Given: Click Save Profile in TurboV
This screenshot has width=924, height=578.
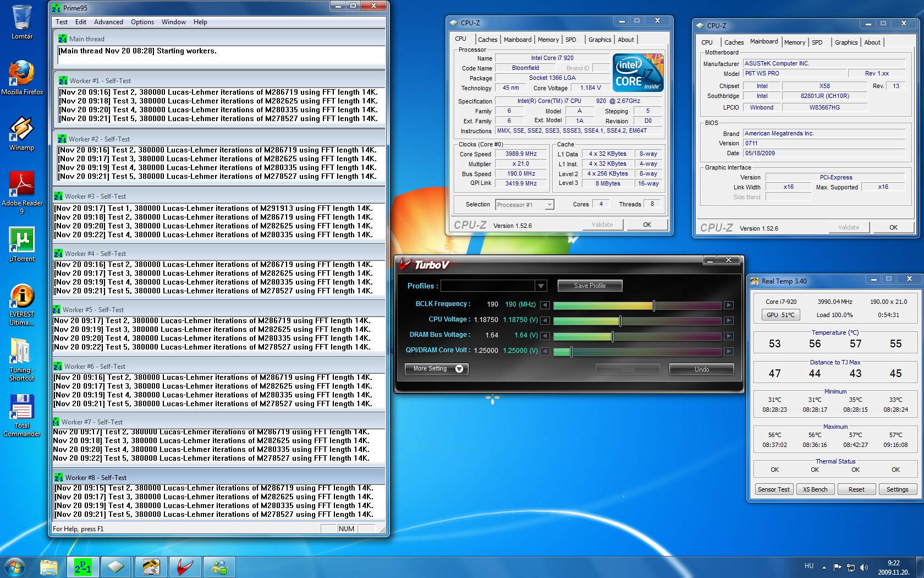Looking at the screenshot, I should [590, 286].
